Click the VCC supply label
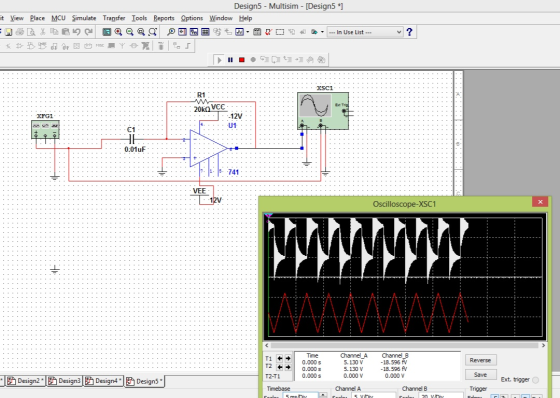 click(218, 107)
